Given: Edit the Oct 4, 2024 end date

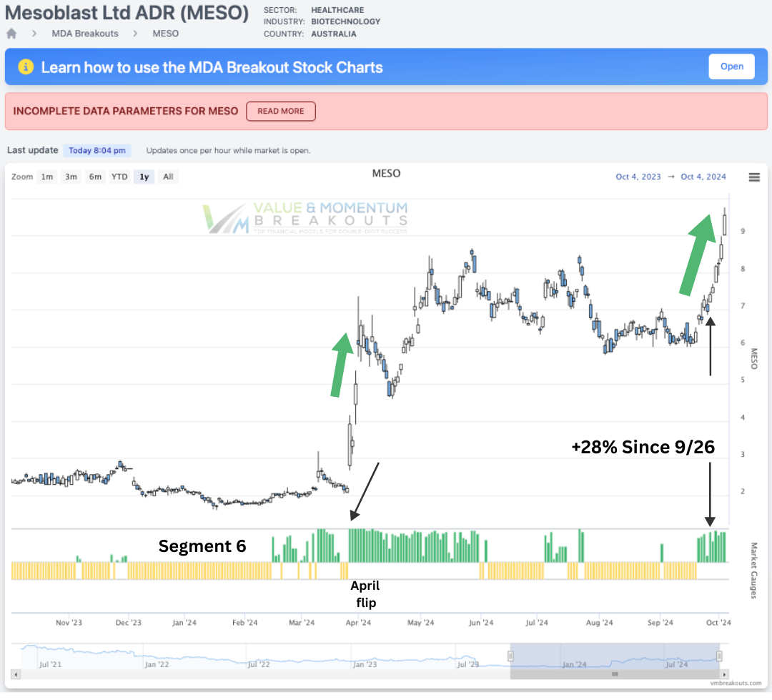Looking at the screenshot, I should point(703,177).
